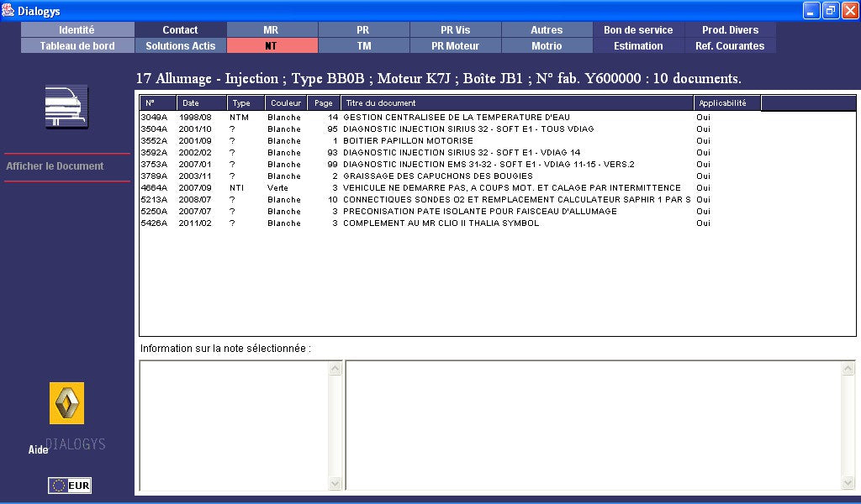
Task: Sort by the Date column header
Action: point(202,103)
